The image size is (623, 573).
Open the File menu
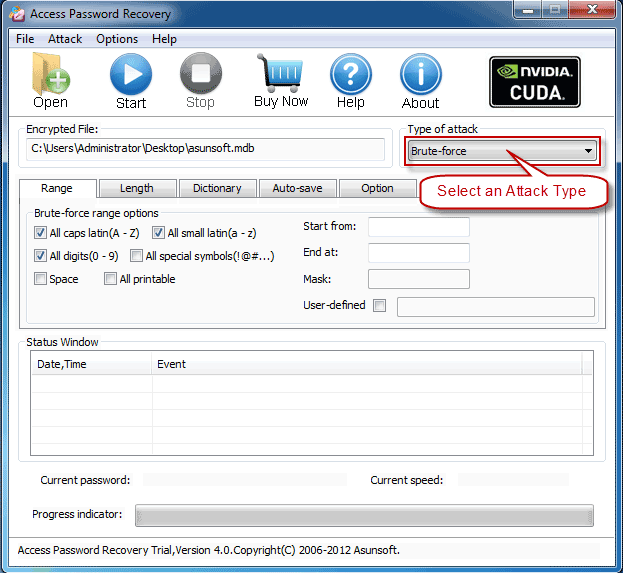coord(25,39)
